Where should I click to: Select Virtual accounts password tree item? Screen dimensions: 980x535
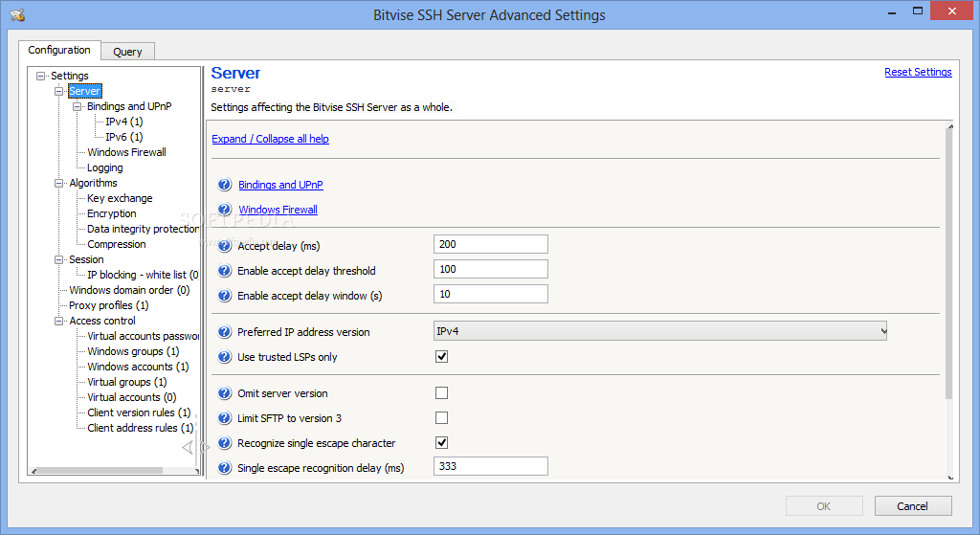tap(144, 336)
